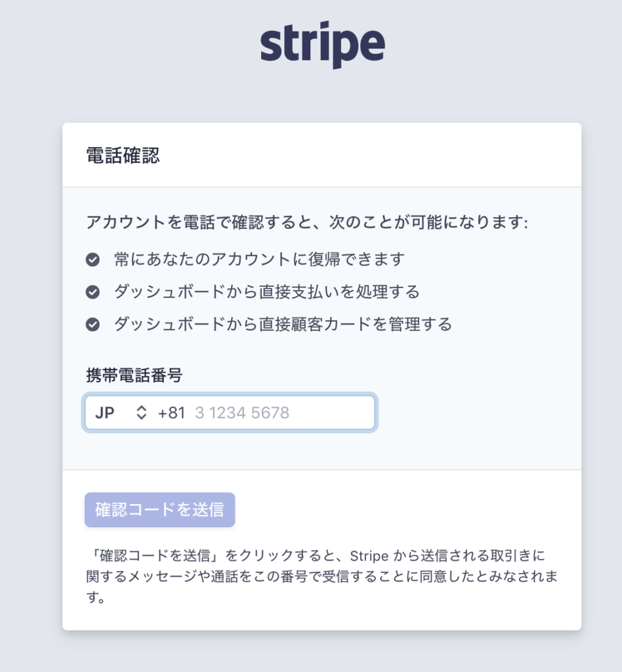Screen dimensions: 622x672
Task: Click the アカウントを電話で確認すると intro sentence
Action: pos(307,222)
